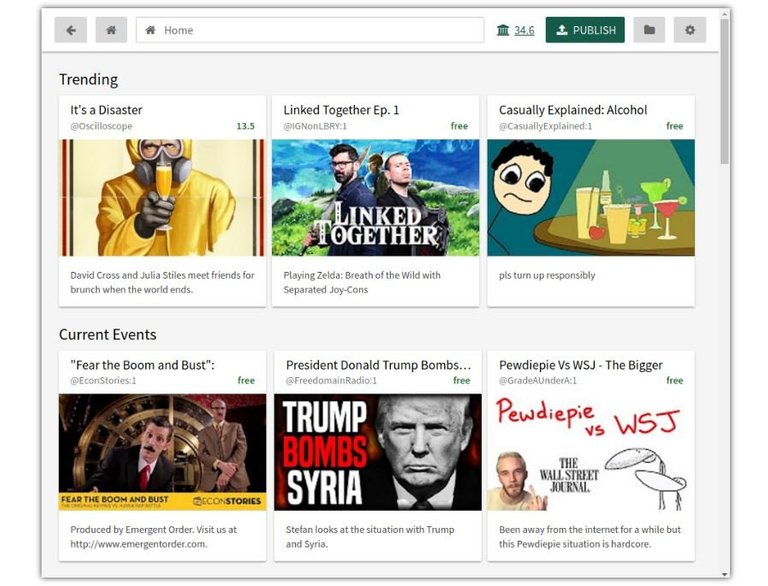Click the scrollbar down arrow
The width and height of the screenshot is (768, 586).
point(724,574)
